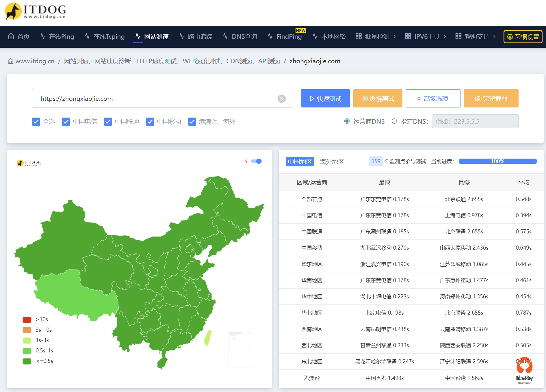Click the orange mascot avatar icon
546x392 pixels.
(524, 366)
